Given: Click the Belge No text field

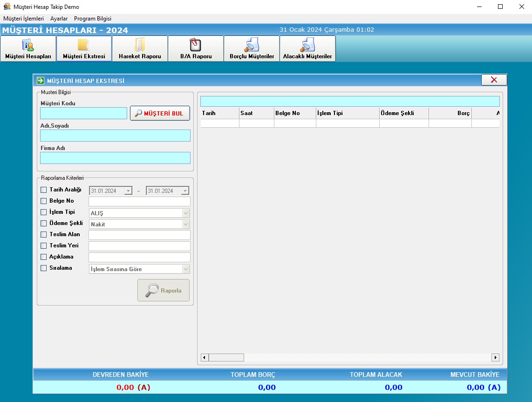Looking at the screenshot, I should (x=139, y=202).
